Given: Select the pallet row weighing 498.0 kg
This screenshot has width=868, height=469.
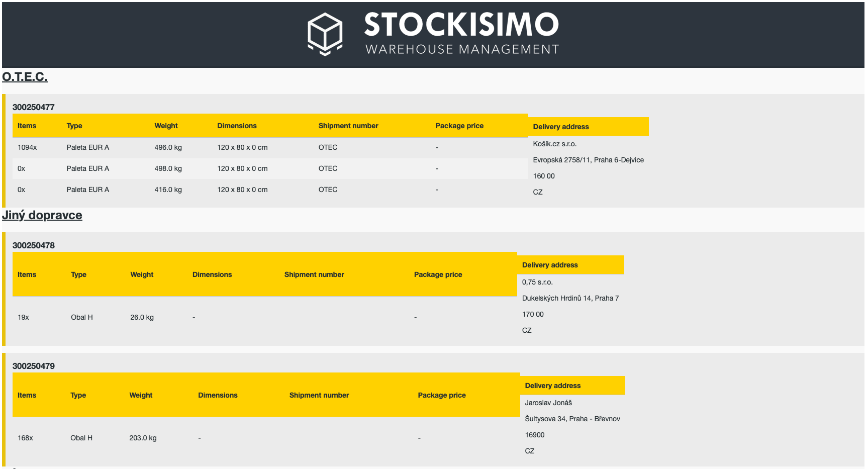Looking at the screenshot, I should pyautogui.click(x=168, y=168).
